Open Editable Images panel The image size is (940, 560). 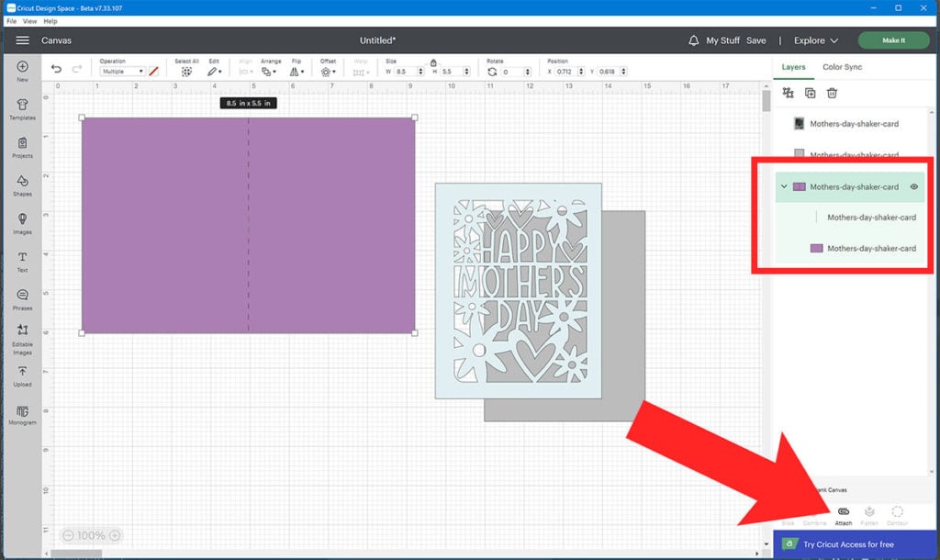[x=22, y=340]
